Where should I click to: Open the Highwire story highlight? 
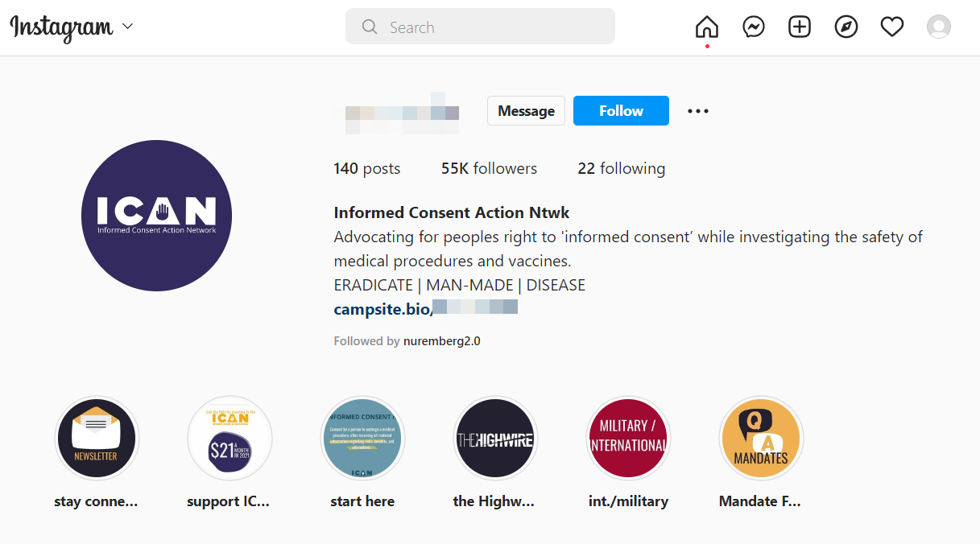[x=494, y=439]
